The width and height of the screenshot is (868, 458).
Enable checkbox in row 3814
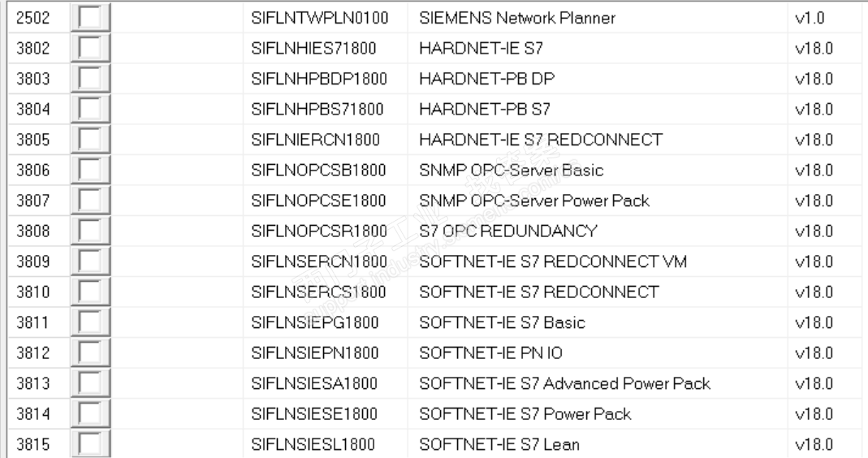(x=90, y=413)
